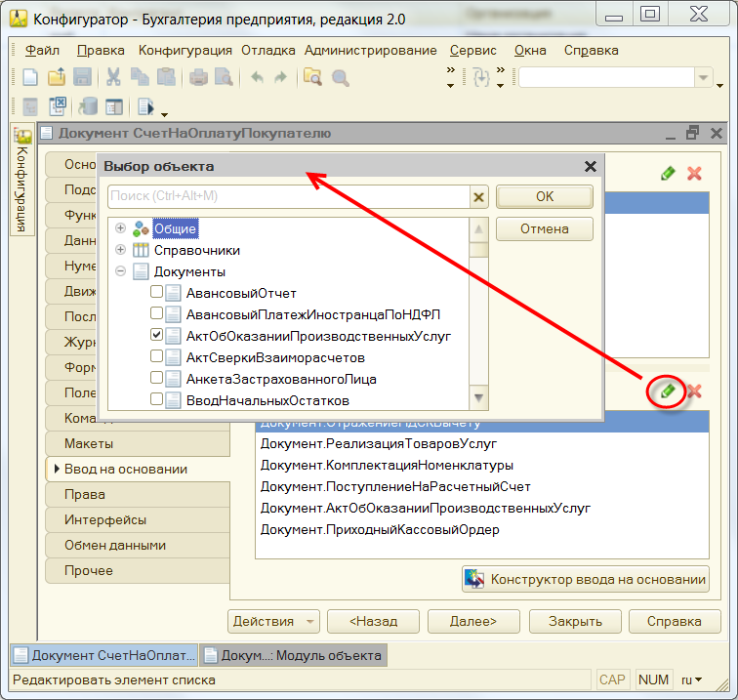Image resolution: width=738 pixels, height=700 pixels.
Task: Click the edit pencil icon above base documents list
Action: point(668,391)
